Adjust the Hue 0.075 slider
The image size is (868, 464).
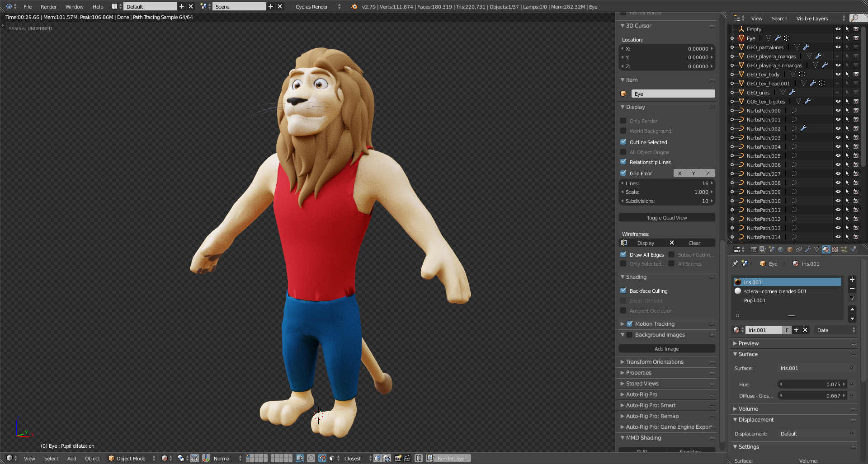pos(812,384)
